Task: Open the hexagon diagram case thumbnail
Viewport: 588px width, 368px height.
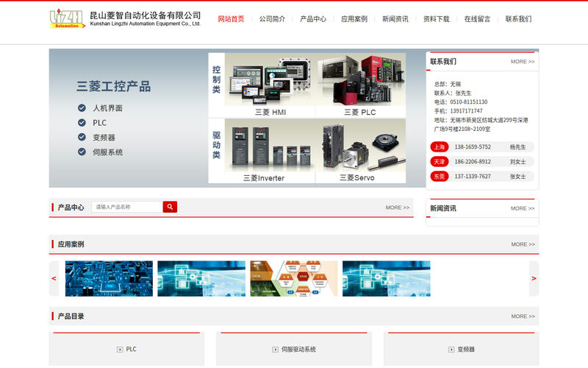Action: click(294, 279)
